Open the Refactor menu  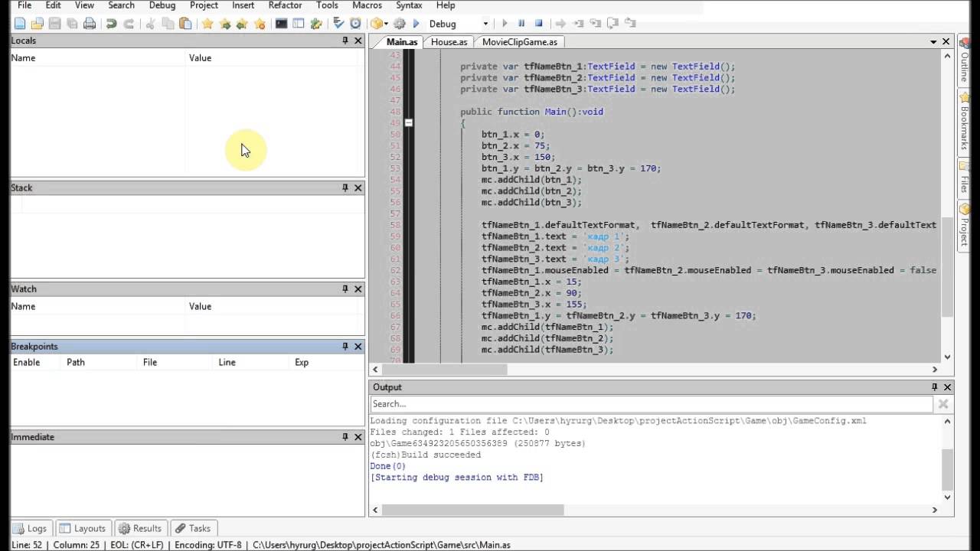285,5
